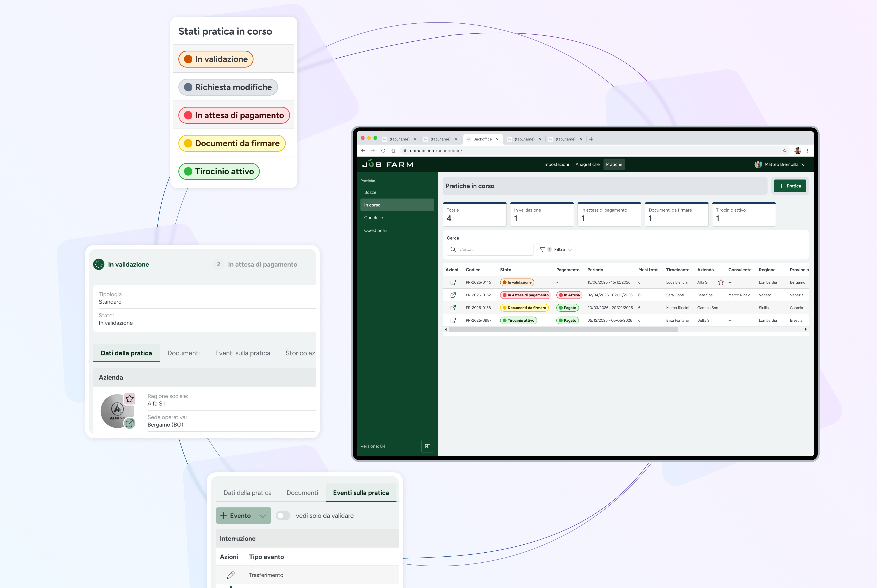
Task: Click the sidebar collapse icon beside Versione: 84
Action: (x=427, y=446)
